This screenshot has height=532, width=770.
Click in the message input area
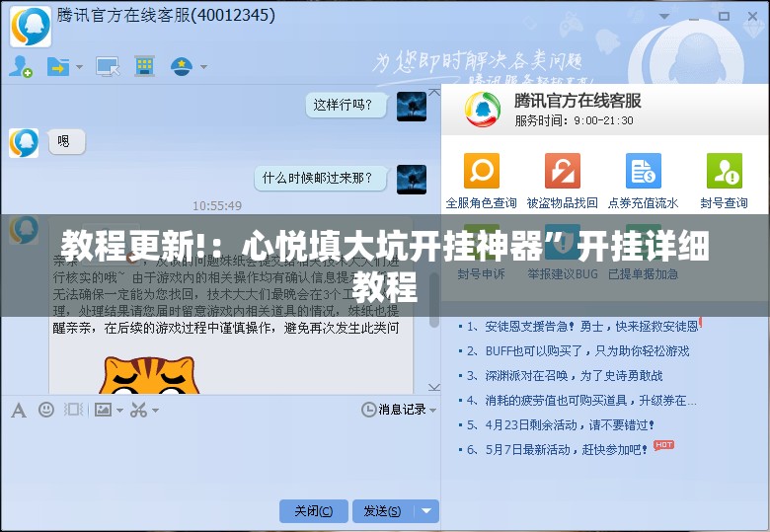coord(220,459)
